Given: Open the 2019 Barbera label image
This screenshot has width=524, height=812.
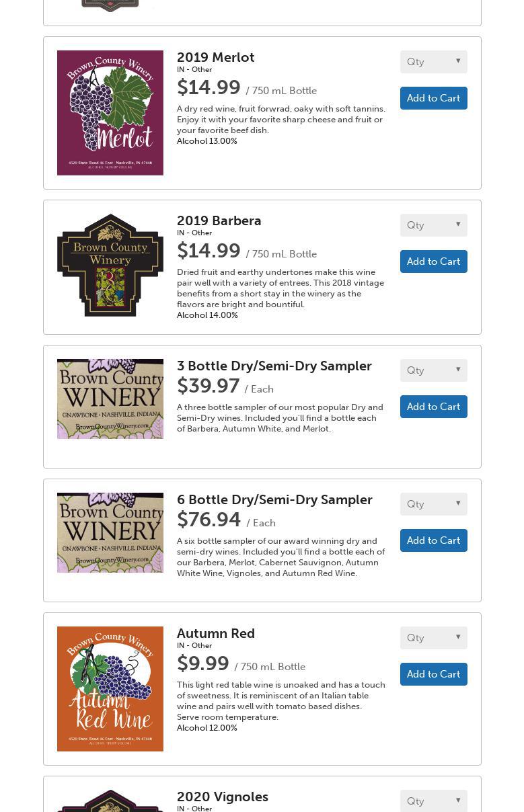Looking at the screenshot, I should click(110, 265).
